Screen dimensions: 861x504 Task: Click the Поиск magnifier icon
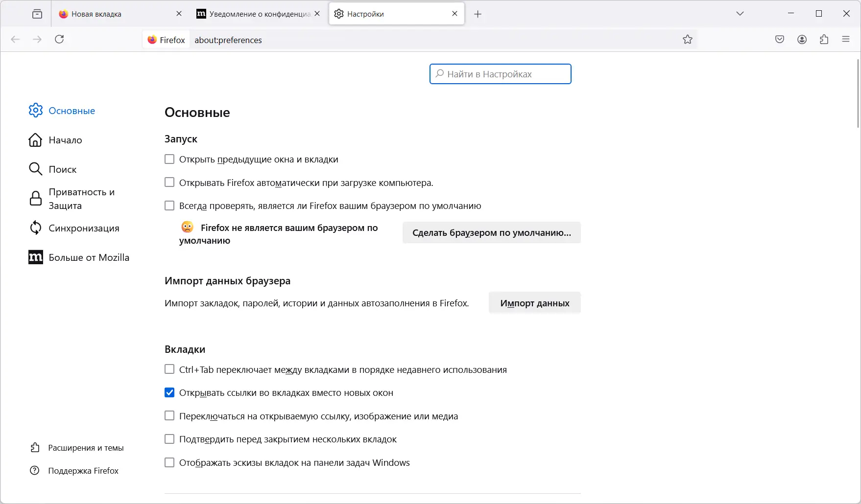click(x=35, y=169)
